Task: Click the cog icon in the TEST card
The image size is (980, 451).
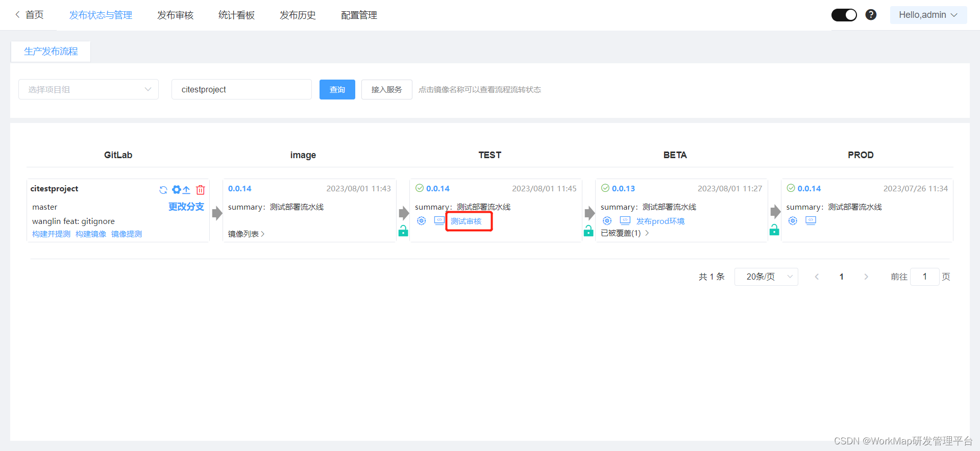Action: pyautogui.click(x=421, y=221)
